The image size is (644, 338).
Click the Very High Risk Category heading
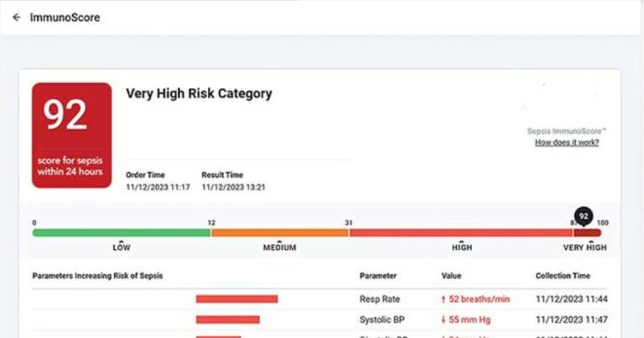(199, 94)
